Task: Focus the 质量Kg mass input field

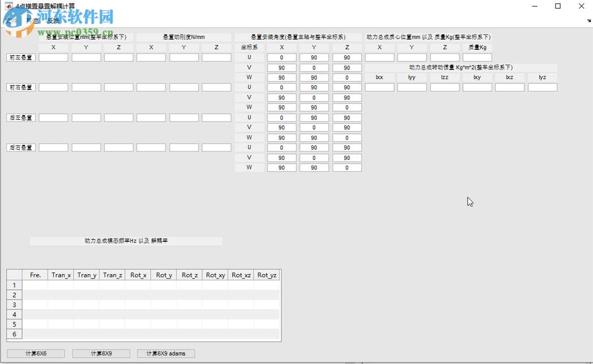Action: pos(477,58)
